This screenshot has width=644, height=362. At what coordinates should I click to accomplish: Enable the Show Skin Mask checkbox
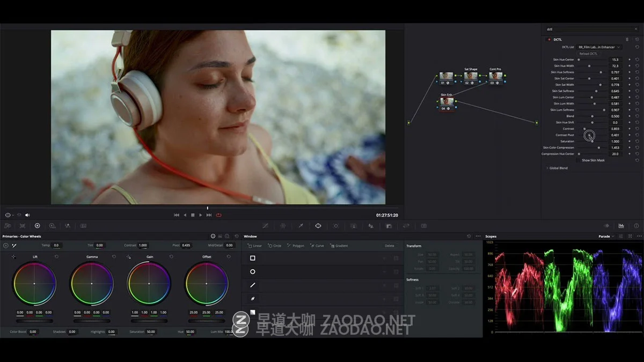pos(579,160)
